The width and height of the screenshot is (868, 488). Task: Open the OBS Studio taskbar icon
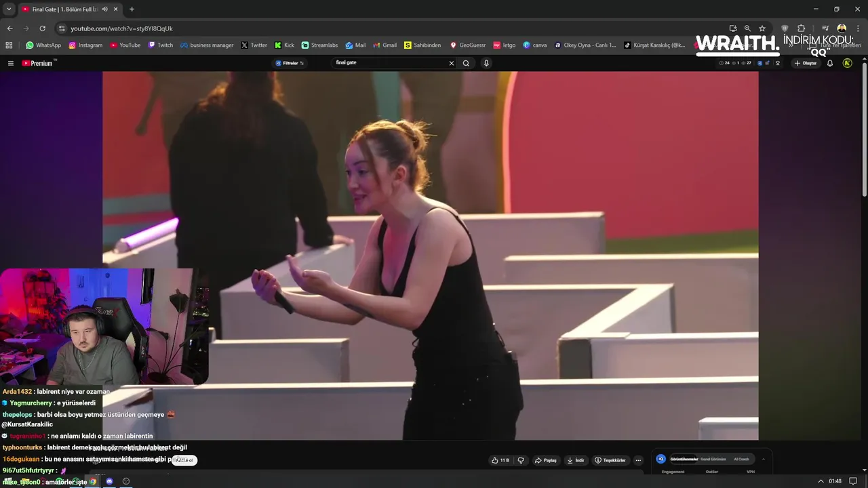click(125, 481)
